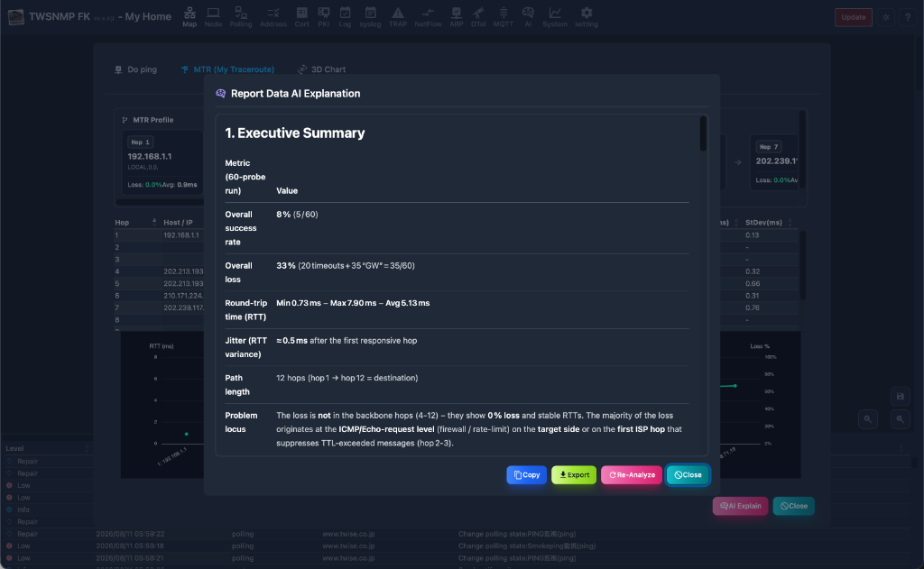Image resolution: width=924 pixels, height=569 pixels.
Task: Open the OTel toolbar icon
Action: tap(478, 17)
